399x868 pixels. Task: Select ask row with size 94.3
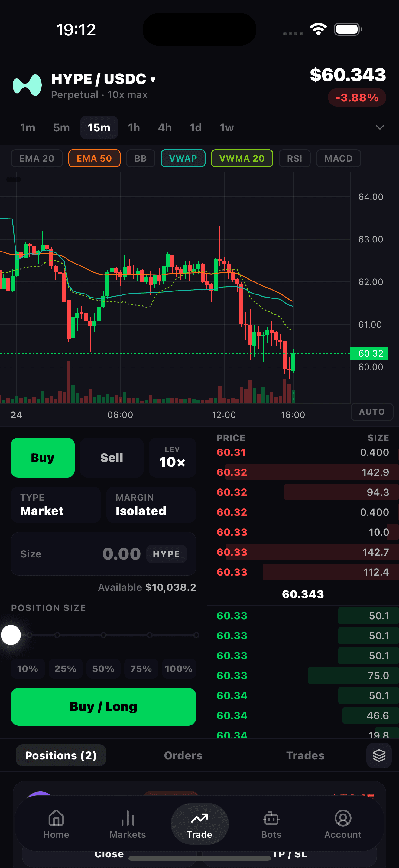pos(303,492)
